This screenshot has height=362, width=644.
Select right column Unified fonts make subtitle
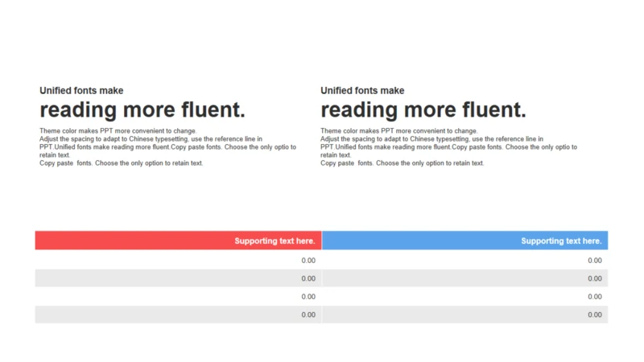click(x=362, y=91)
